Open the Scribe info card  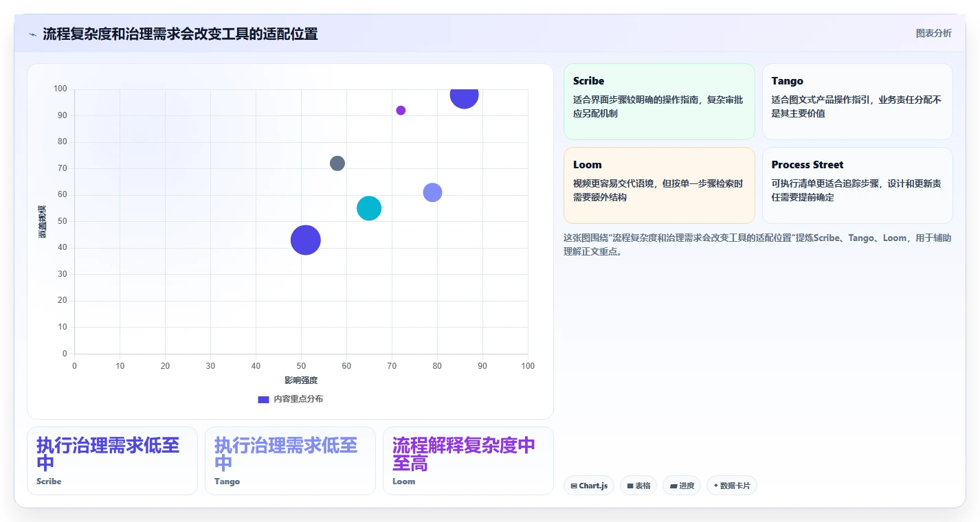659,102
